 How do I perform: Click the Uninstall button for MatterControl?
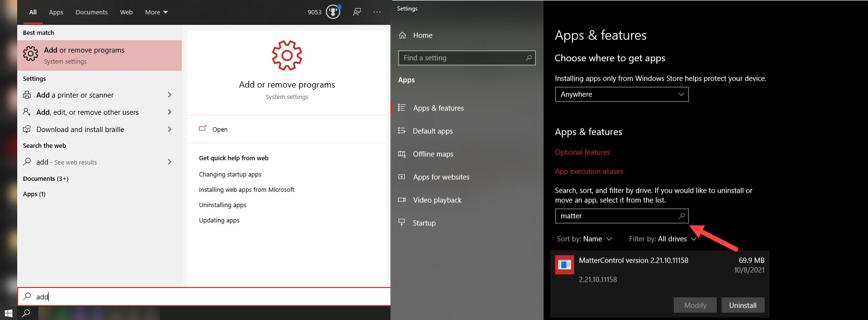(743, 305)
